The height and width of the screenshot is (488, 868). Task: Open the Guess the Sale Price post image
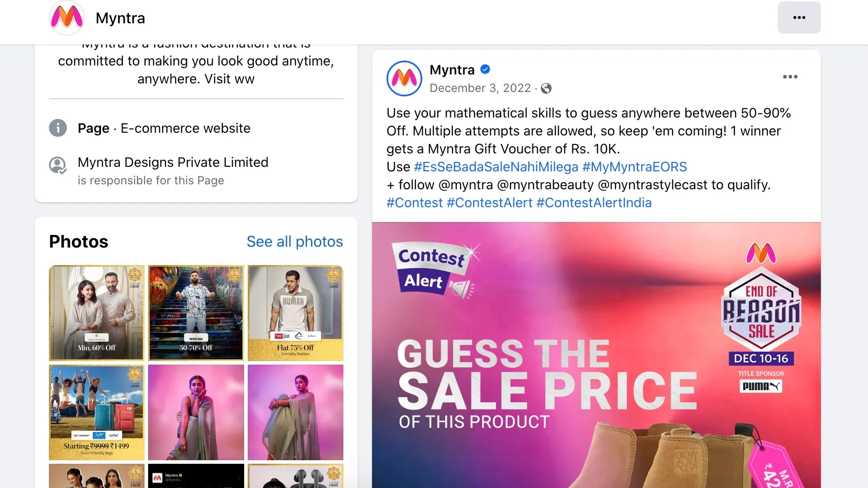coord(596,354)
